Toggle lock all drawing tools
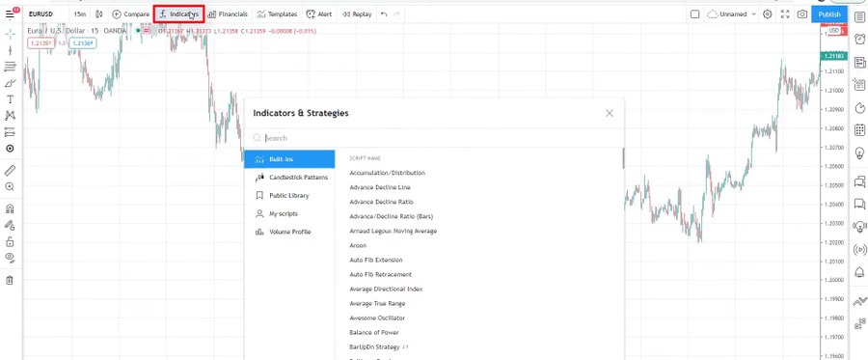Screen dimensions: 868x360 pyautogui.click(x=10, y=241)
